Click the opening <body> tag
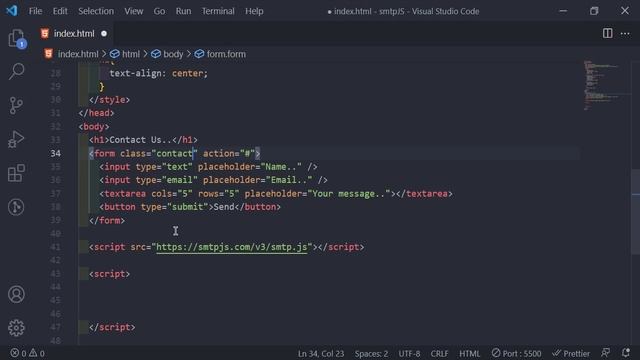 point(94,127)
